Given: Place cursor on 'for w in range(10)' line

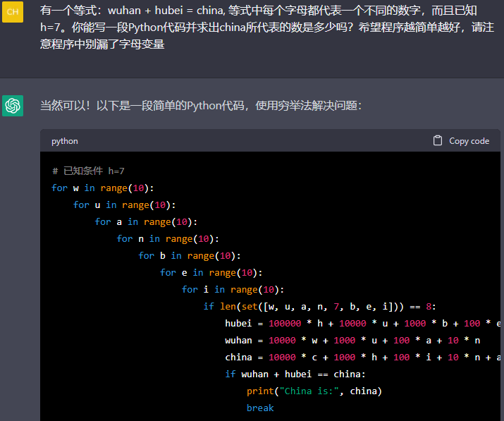Looking at the screenshot, I should click(x=102, y=188).
